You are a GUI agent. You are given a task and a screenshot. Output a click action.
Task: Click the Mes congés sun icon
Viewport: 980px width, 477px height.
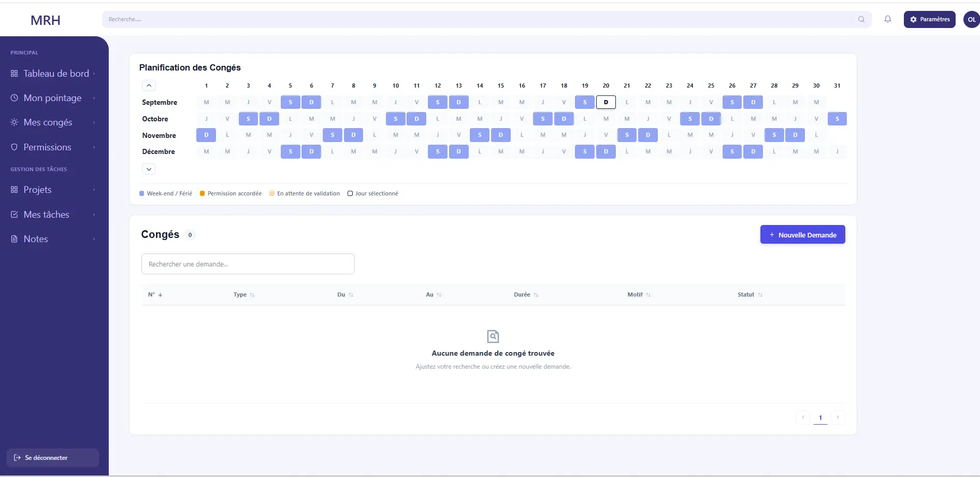[x=15, y=122]
